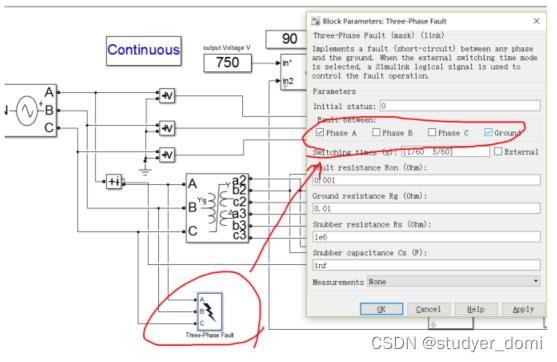Viewport: 557px width, 362px height.
Task: Select the top voltage measurement block
Action: [x=167, y=96]
